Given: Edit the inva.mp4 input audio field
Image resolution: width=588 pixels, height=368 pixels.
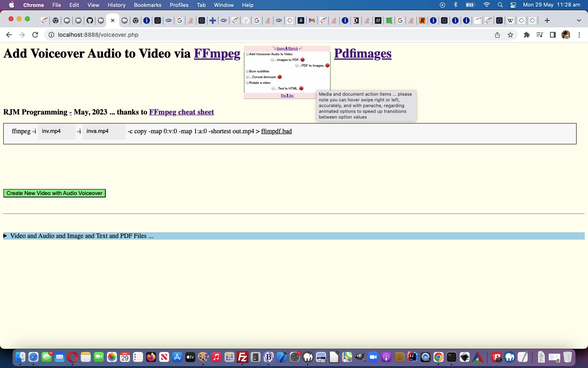Looking at the screenshot, I should (104, 131).
